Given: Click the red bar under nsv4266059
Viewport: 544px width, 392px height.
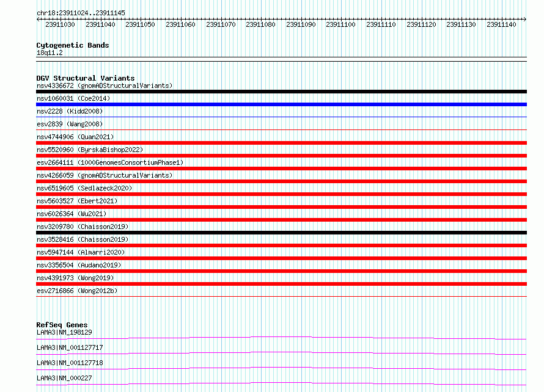Looking at the screenshot, I should point(281,181).
